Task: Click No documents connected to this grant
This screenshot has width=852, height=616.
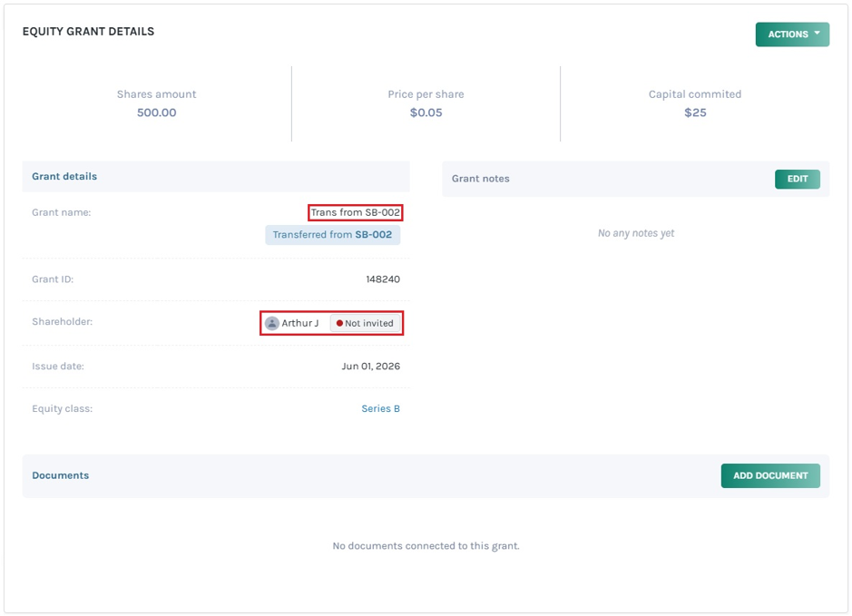Action: click(x=426, y=546)
